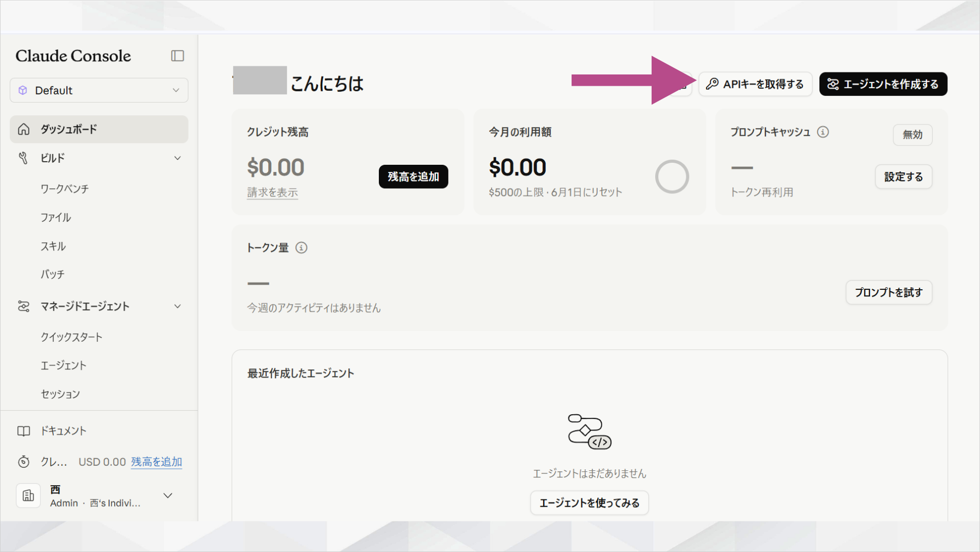
Task: Click the organization building icon
Action: pos(28,495)
